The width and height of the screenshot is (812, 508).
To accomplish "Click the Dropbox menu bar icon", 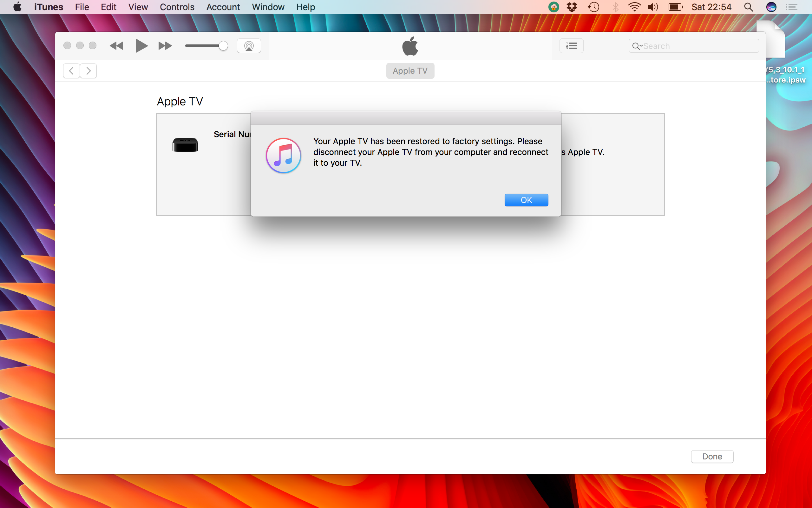I will pyautogui.click(x=572, y=7).
